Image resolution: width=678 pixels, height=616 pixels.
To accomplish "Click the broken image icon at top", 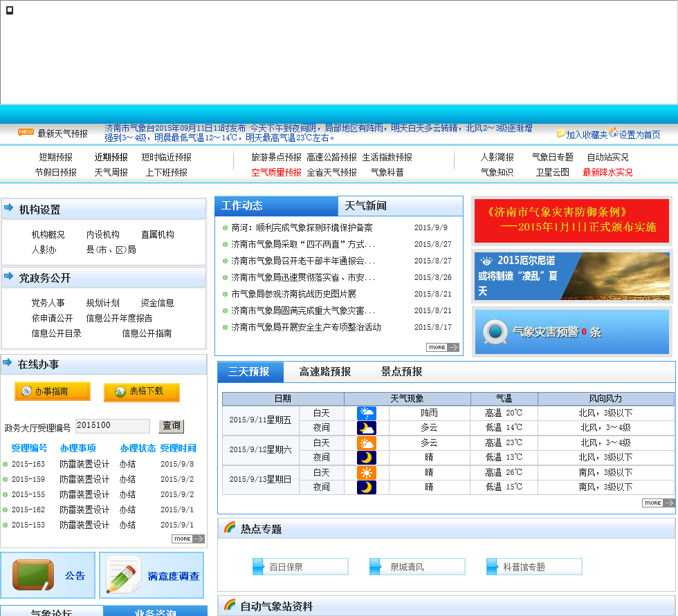I will click(x=10, y=10).
